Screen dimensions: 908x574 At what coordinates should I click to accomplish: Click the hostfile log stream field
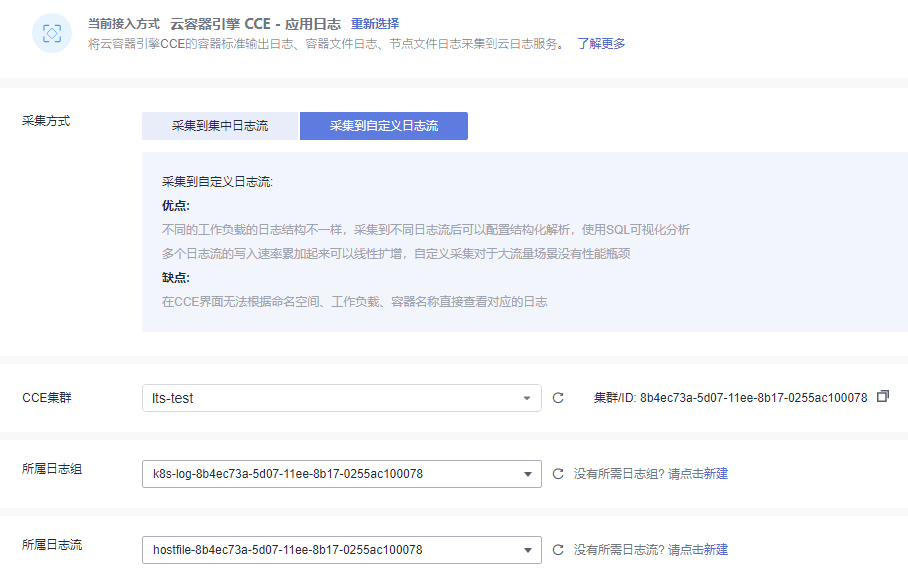point(342,550)
